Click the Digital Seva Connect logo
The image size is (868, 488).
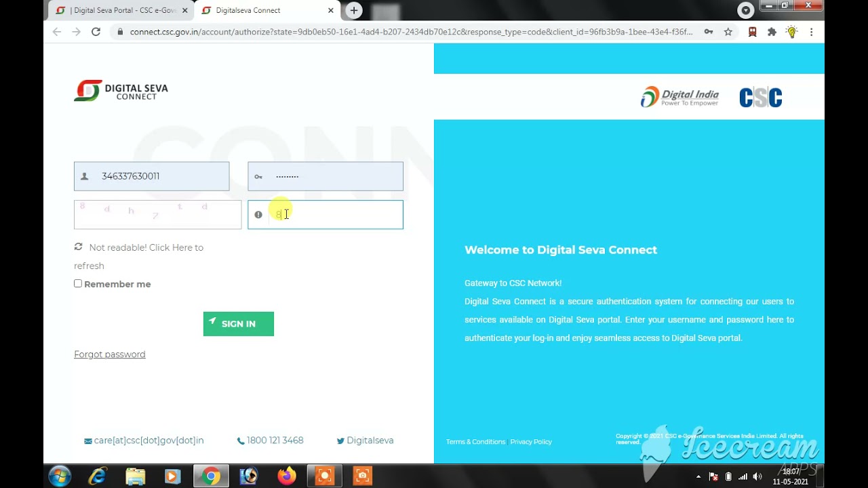click(x=121, y=91)
